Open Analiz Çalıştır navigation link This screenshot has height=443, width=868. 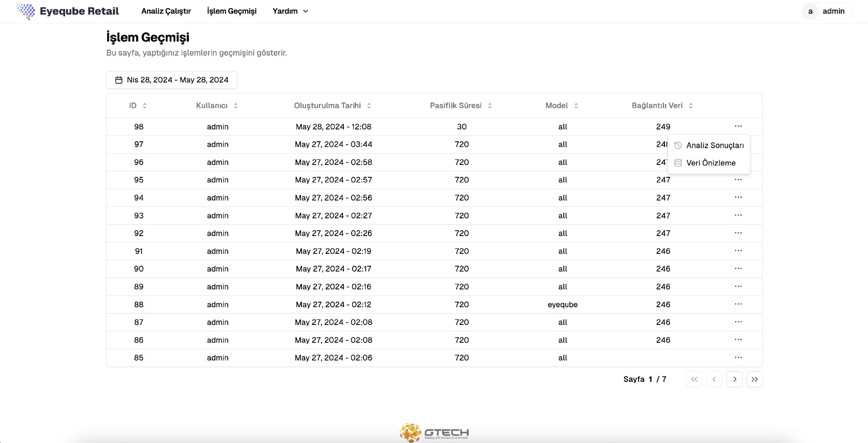tap(166, 11)
